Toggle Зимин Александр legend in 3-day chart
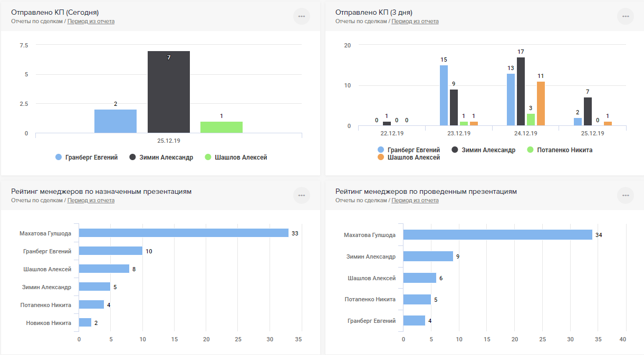 pyautogui.click(x=483, y=150)
